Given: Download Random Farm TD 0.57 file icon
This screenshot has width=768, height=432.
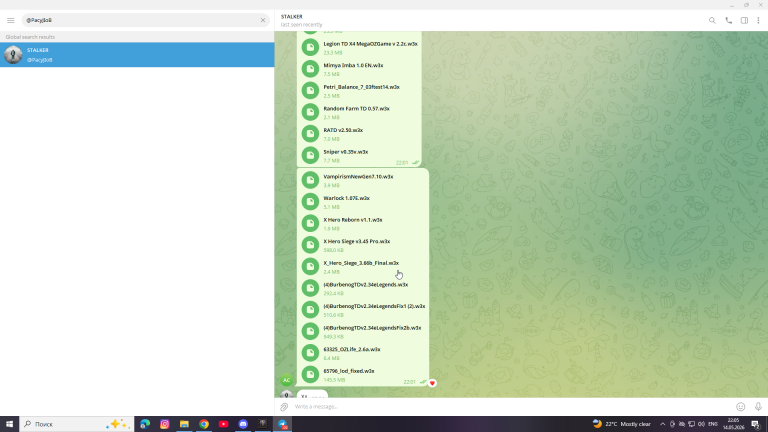Looking at the screenshot, I should [x=310, y=112].
